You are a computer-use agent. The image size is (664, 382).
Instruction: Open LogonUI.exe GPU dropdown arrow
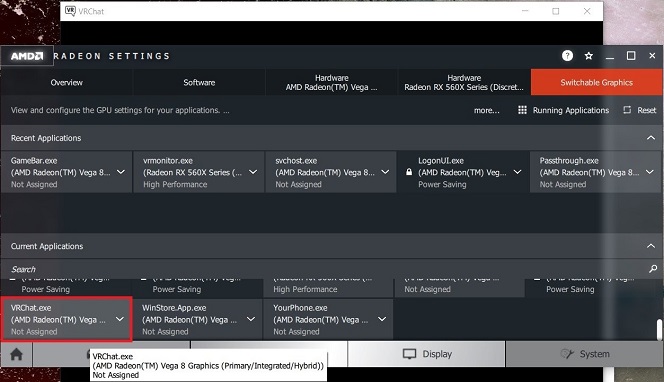pos(517,172)
